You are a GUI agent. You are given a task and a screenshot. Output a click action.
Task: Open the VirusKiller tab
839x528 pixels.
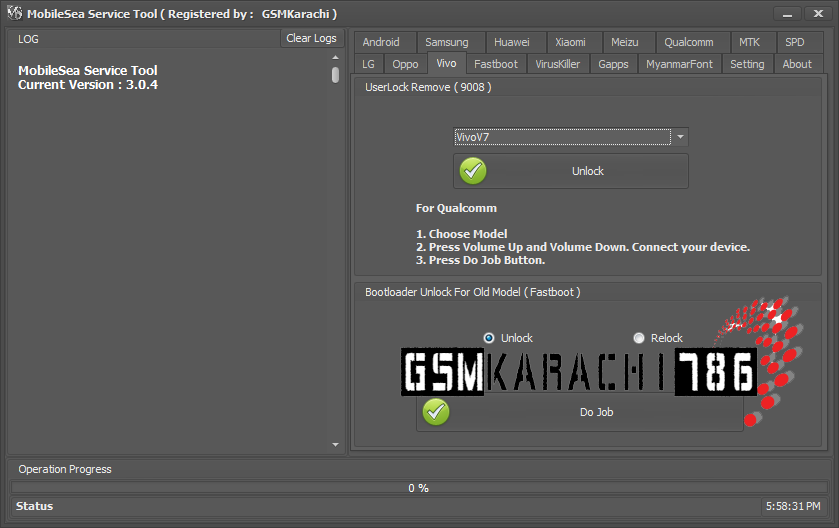558,64
